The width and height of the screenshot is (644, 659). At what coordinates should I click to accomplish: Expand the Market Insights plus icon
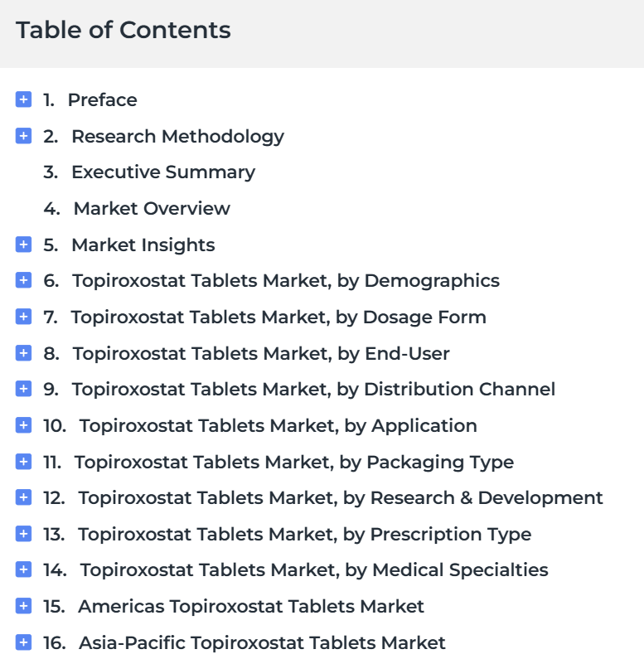[23, 245]
